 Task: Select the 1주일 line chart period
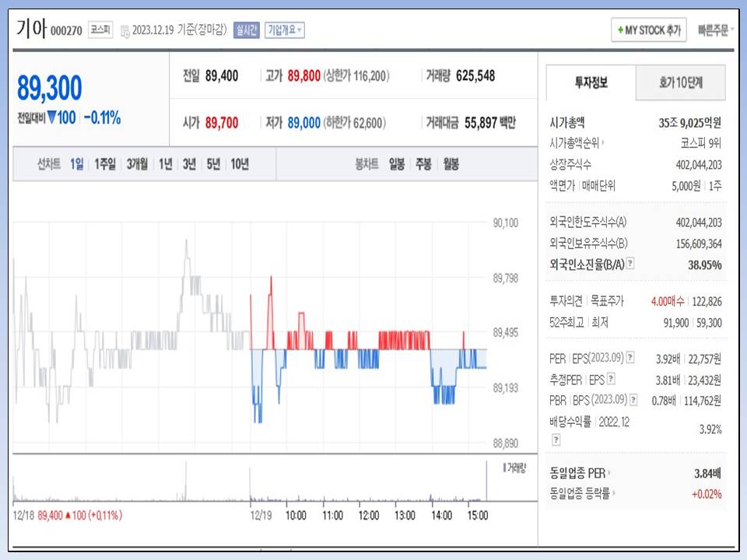tap(105, 164)
